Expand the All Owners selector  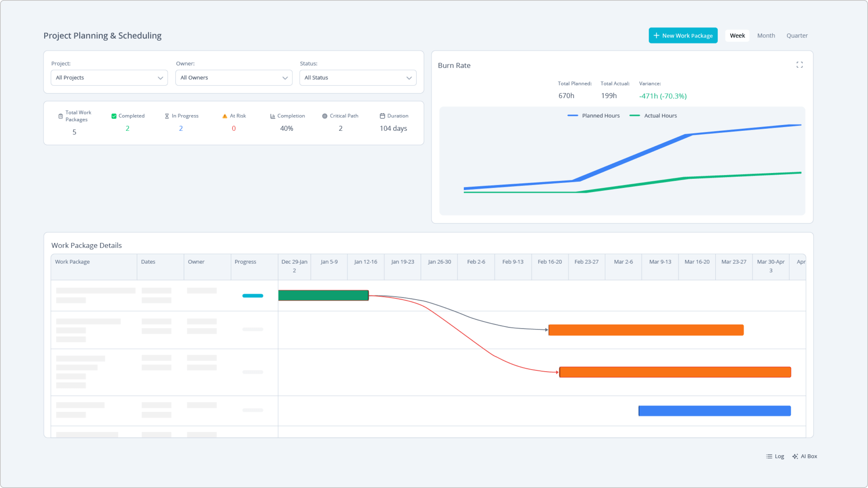pos(234,78)
